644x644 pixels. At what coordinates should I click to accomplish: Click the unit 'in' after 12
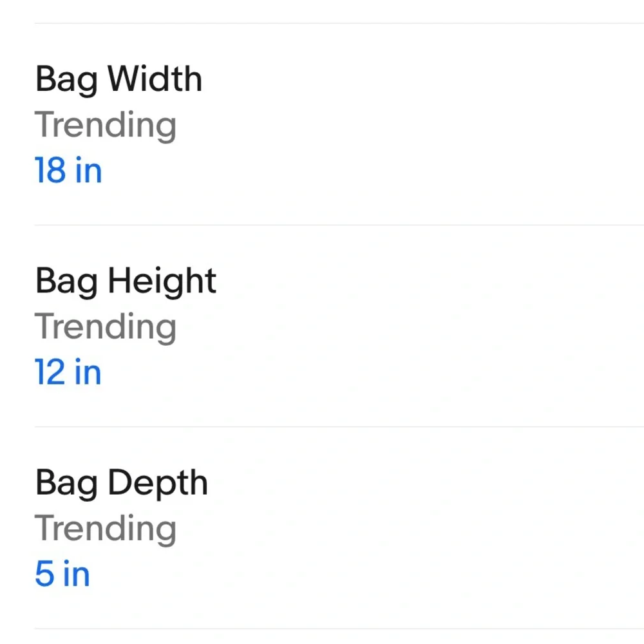click(x=88, y=372)
